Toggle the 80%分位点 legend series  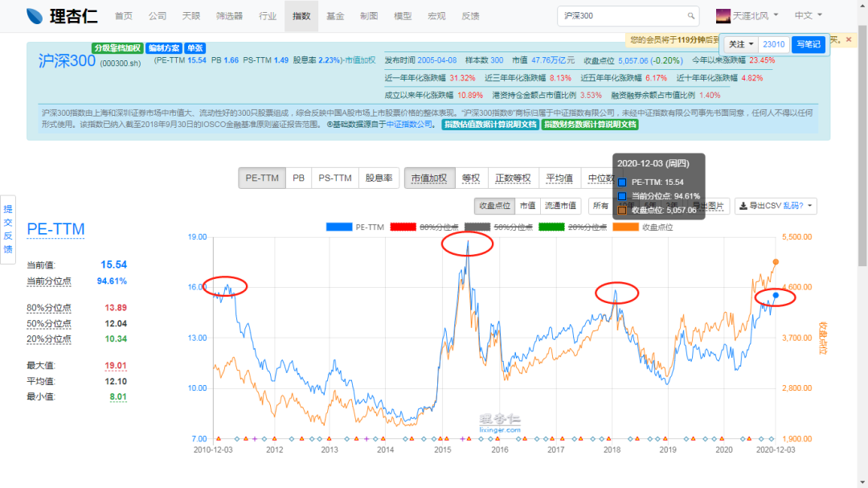(x=424, y=227)
